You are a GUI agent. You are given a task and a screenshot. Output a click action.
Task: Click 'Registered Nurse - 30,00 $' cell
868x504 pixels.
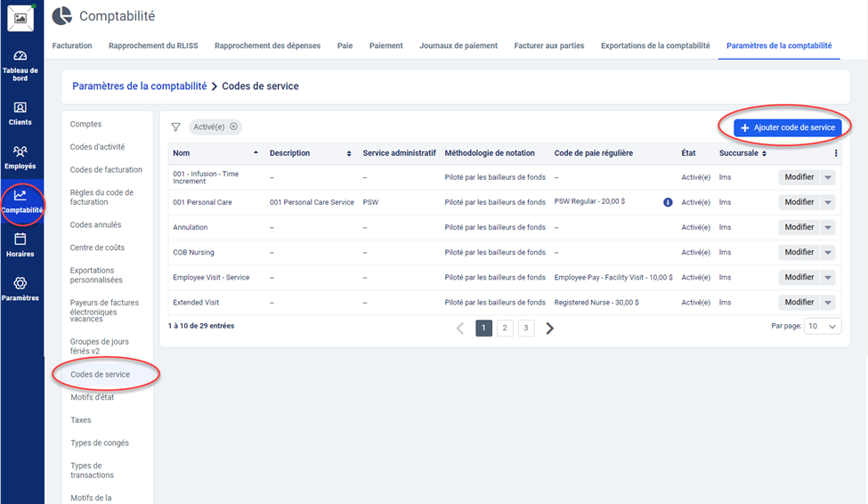[x=596, y=303]
